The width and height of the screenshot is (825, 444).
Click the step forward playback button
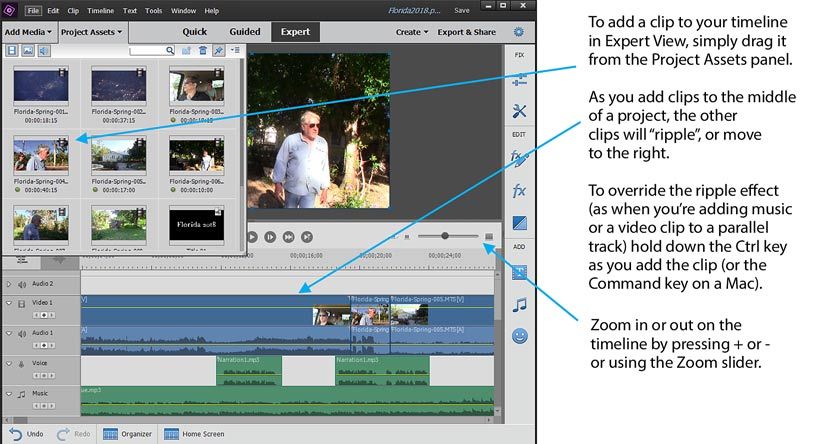pos(270,237)
